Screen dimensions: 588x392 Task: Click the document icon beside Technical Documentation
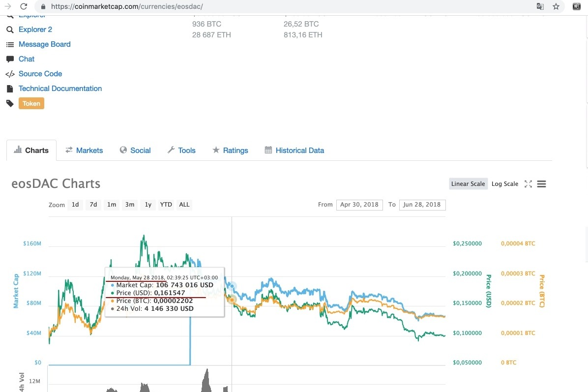click(x=10, y=89)
